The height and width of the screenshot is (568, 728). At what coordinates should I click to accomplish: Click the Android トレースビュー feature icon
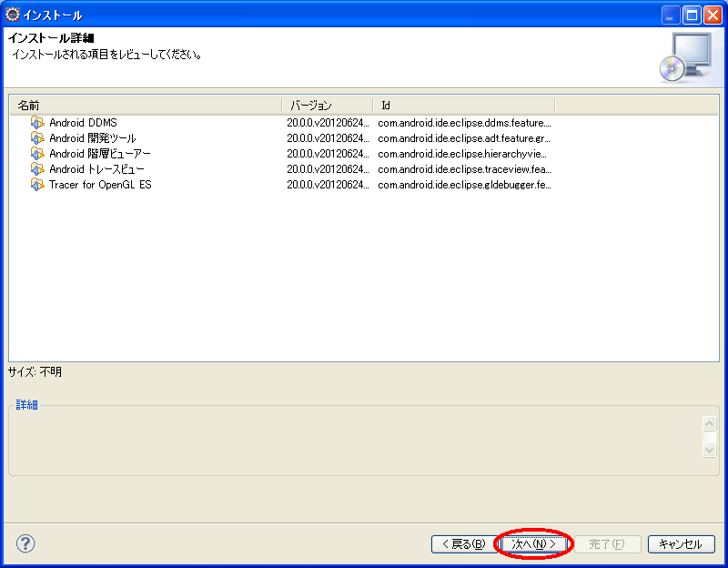[37, 169]
